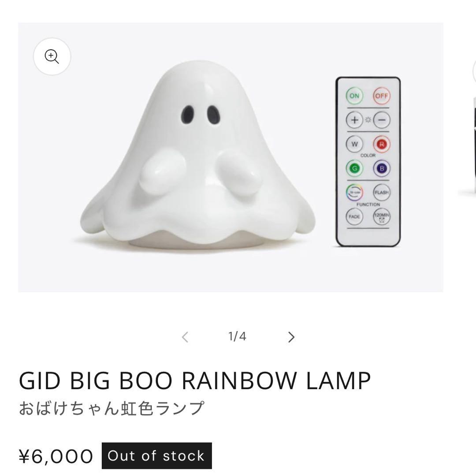Click the 1/4 slide counter

[x=237, y=336]
